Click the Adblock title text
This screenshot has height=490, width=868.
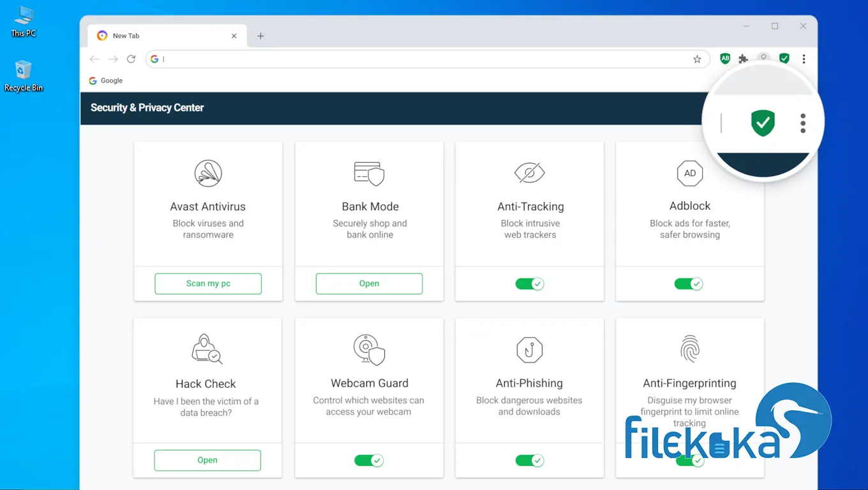click(x=690, y=206)
